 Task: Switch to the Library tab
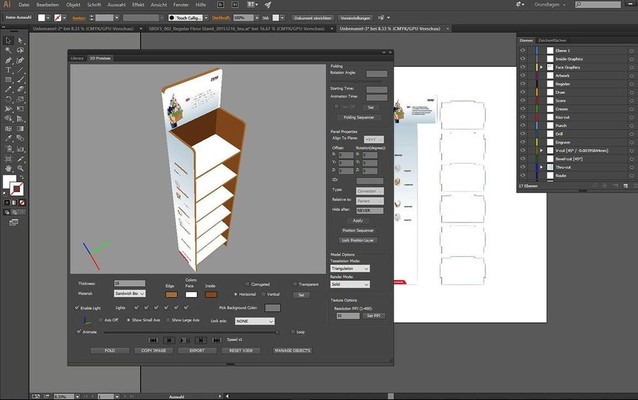click(76, 59)
